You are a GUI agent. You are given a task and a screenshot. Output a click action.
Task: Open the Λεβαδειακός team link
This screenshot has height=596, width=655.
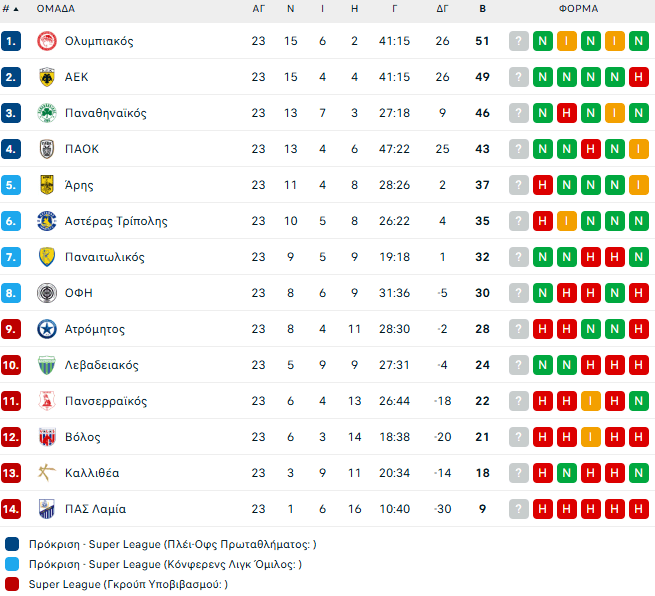102,365
